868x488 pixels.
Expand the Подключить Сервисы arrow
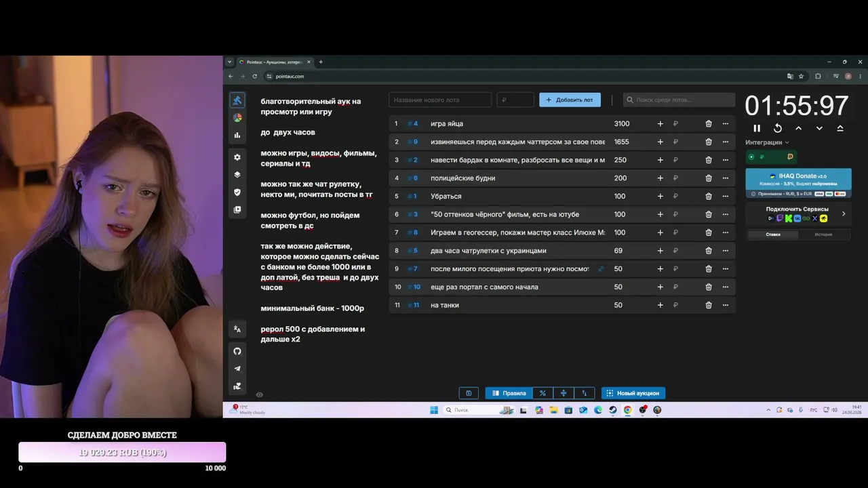(844, 213)
